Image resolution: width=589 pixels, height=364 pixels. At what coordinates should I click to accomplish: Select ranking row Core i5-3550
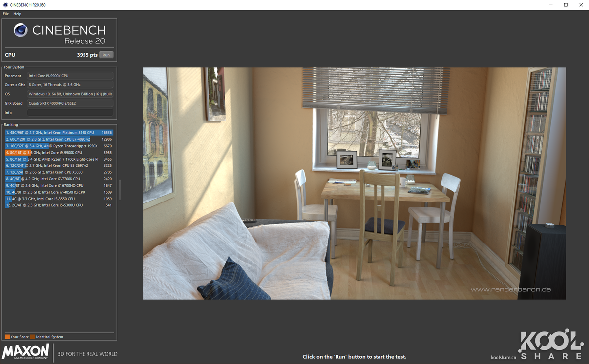point(59,199)
